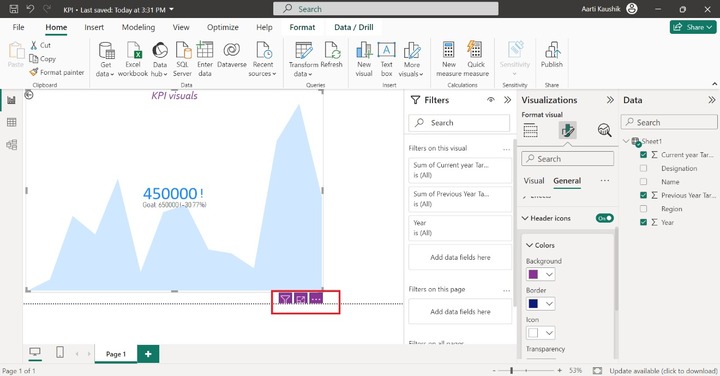Open the Border color dropdown

pos(550,304)
